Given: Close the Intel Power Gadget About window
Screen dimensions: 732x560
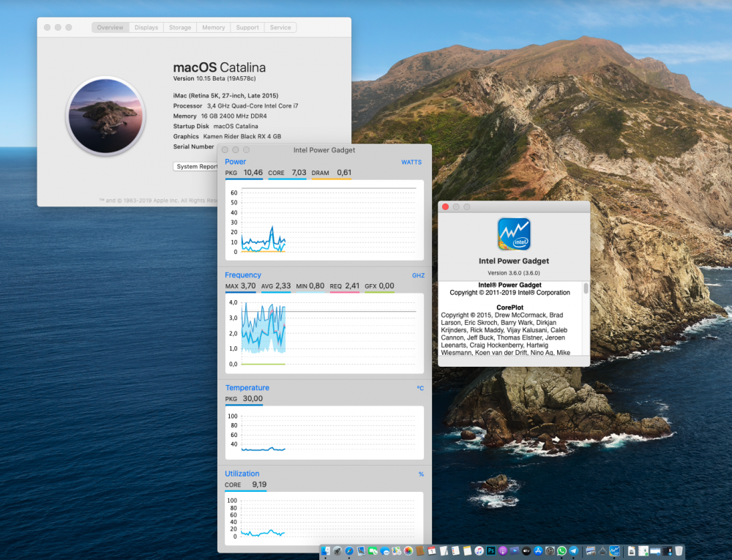Looking at the screenshot, I should (x=445, y=206).
